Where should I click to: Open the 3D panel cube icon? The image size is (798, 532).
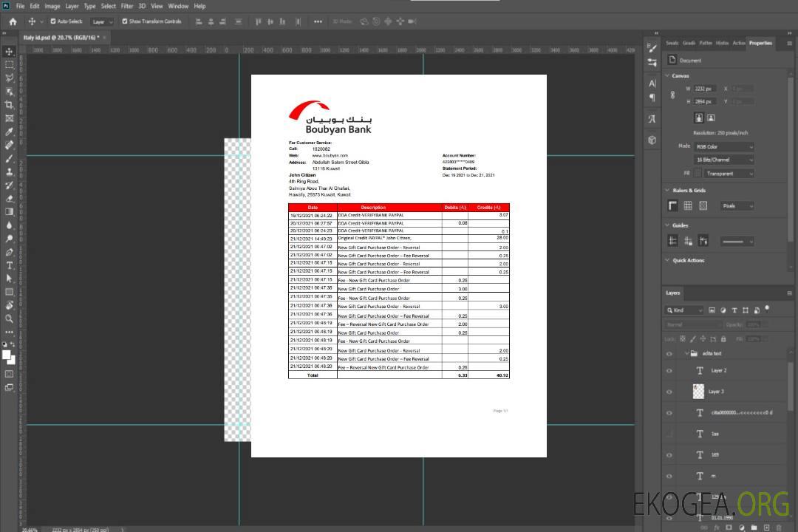click(652, 140)
